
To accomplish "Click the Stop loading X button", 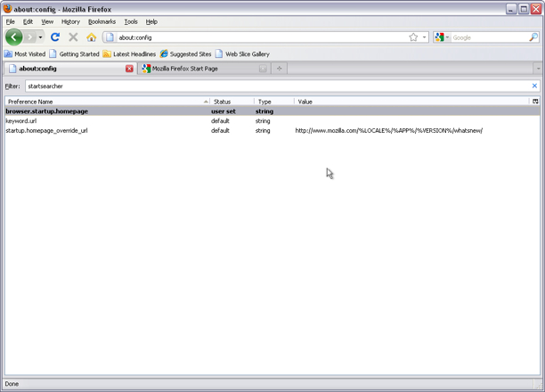I will click(x=73, y=37).
